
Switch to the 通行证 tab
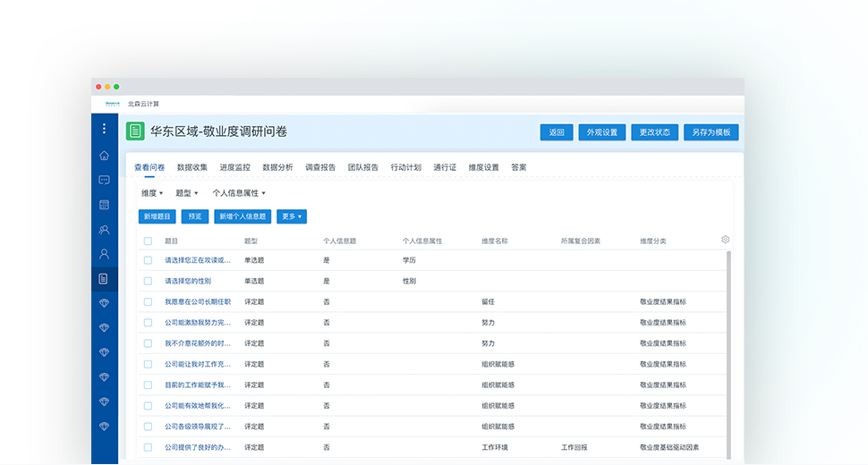coord(445,167)
